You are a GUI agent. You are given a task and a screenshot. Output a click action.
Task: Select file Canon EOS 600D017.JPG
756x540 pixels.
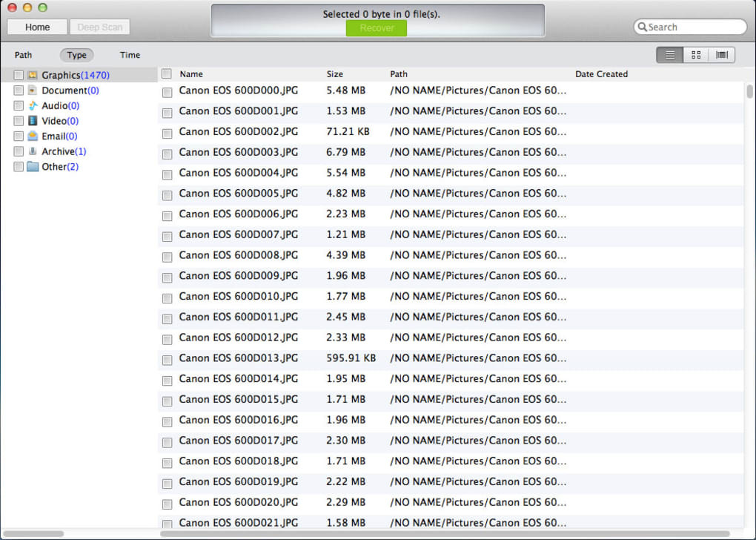tap(238, 441)
